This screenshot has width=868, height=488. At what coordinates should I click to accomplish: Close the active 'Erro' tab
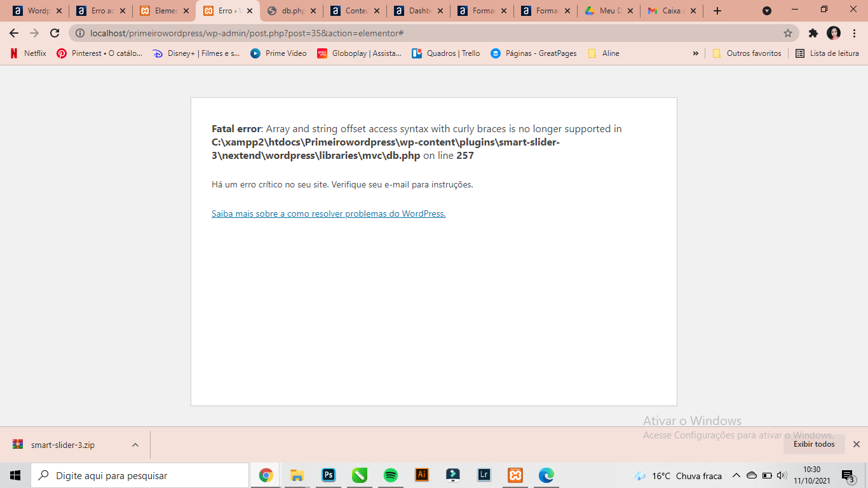coord(249,11)
